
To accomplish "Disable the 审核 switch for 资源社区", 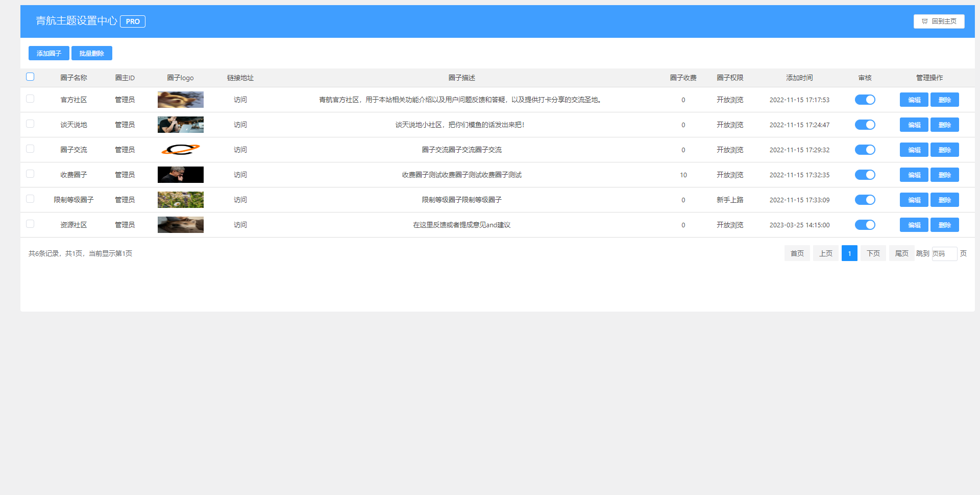I will pos(865,225).
